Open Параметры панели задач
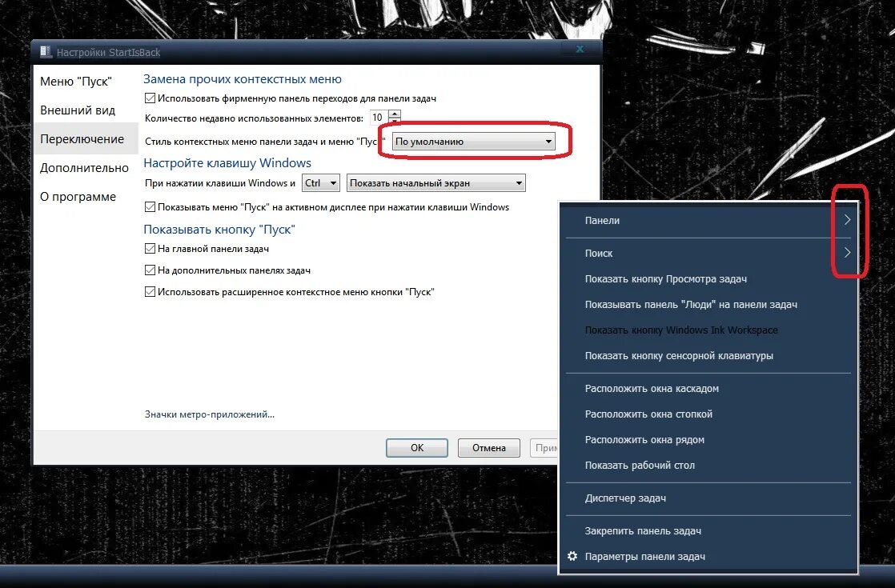895x588 pixels. (x=708, y=556)
